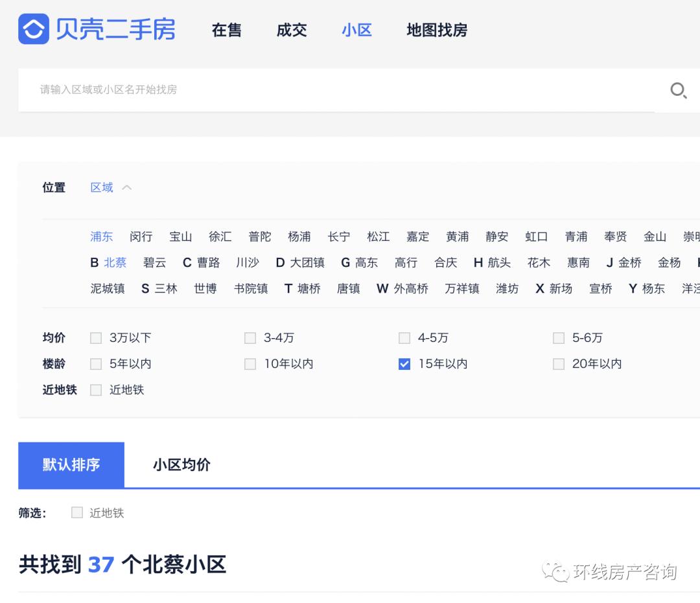Select the 浦东 district link

101,236
